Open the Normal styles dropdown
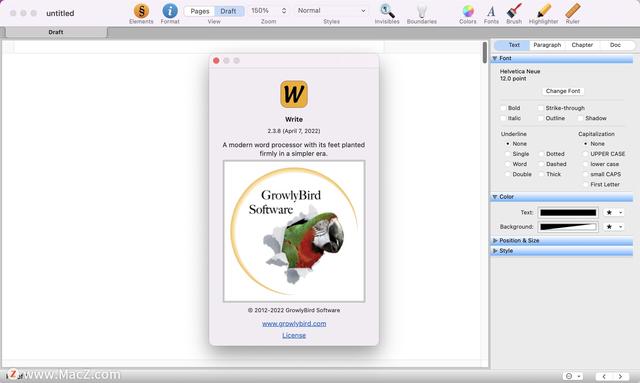The width and height of the screenshot is (640, 383). [331, 11]
